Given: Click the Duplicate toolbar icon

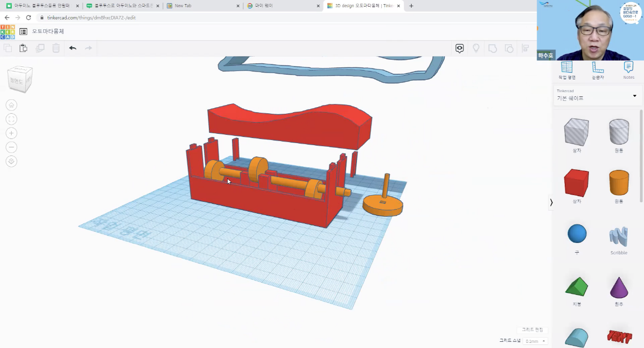Looking at the screenshot, I should [40, 48].
